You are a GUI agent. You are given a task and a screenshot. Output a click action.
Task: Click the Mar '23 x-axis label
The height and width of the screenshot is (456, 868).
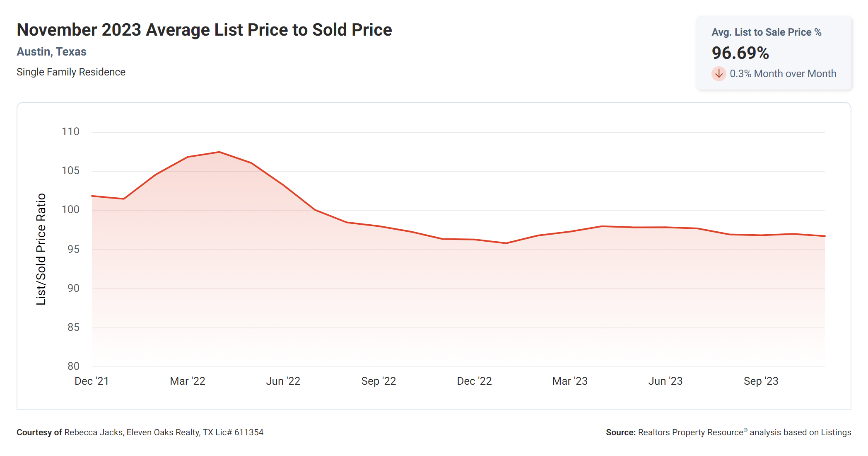coord(570,381)
